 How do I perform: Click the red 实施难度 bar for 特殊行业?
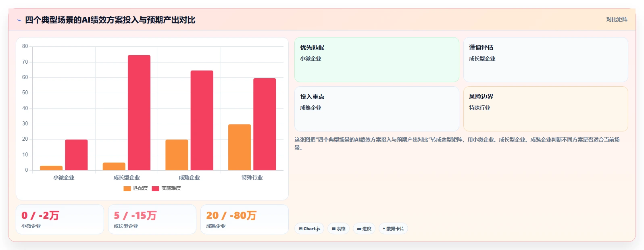pyautogui.click(x=265, y=124)
